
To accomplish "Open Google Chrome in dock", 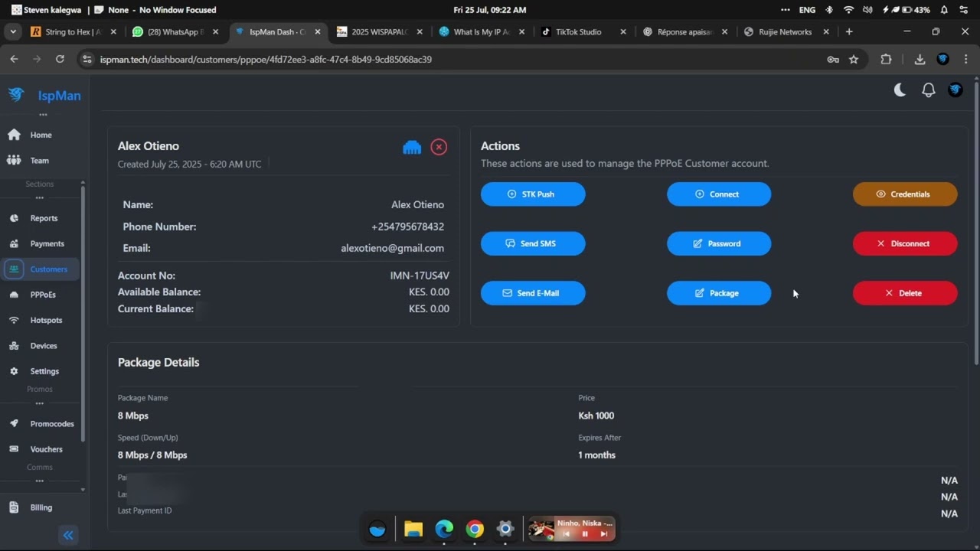I will tap(475, 529).
